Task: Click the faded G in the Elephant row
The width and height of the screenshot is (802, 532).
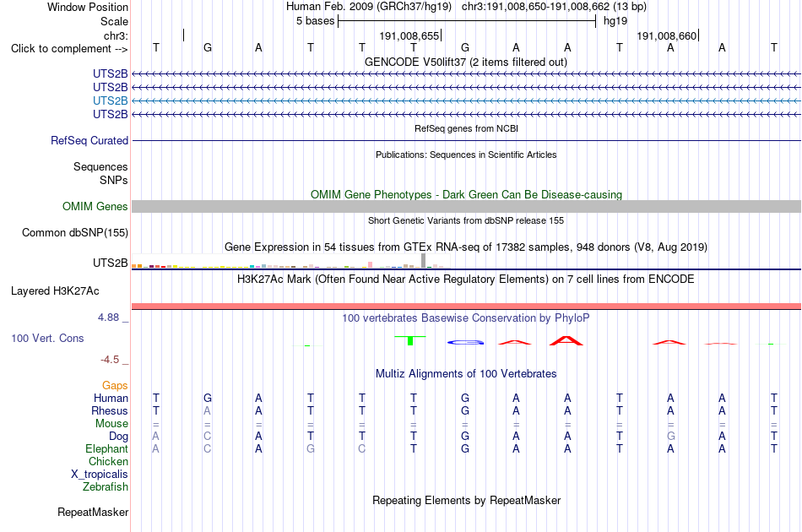Action: 311,448
